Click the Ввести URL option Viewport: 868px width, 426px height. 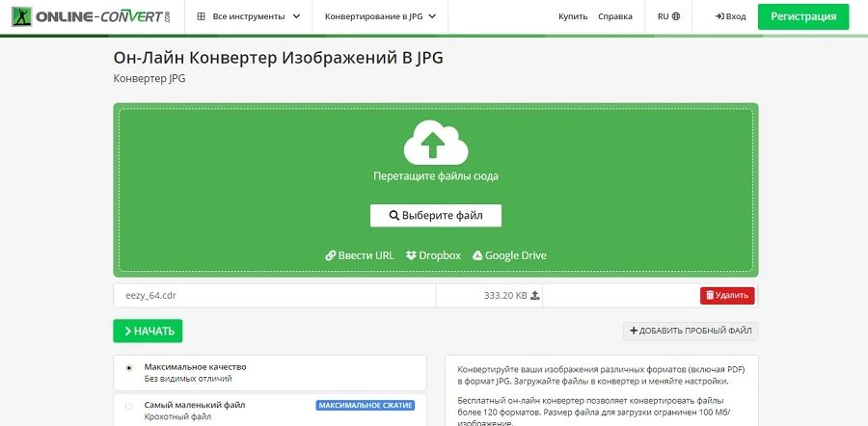pos(360,255)
